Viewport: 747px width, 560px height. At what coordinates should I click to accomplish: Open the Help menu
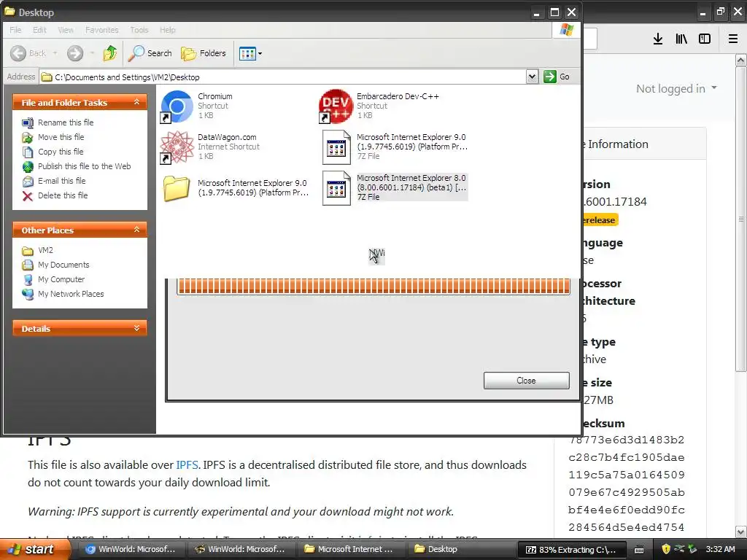167,30
